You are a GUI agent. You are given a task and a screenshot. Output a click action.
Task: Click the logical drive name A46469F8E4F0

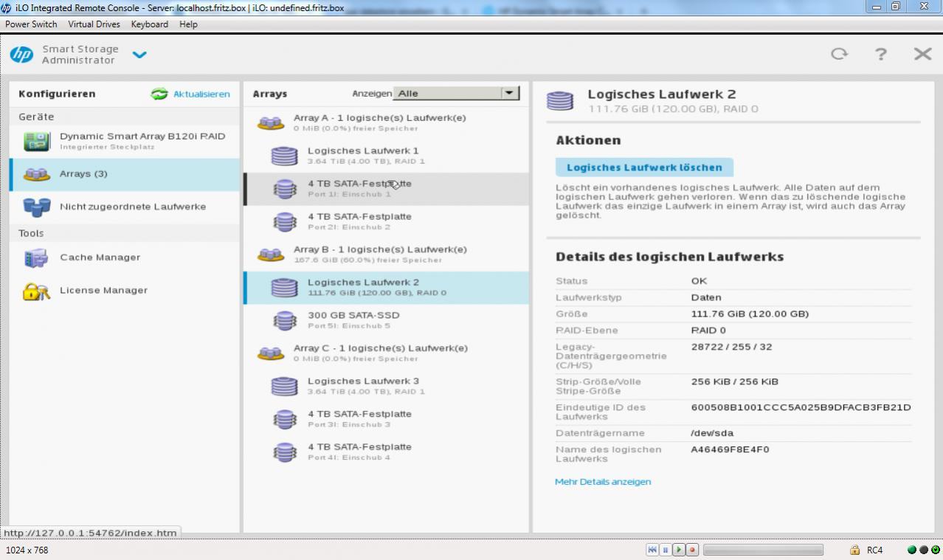[x=730, y=449]
